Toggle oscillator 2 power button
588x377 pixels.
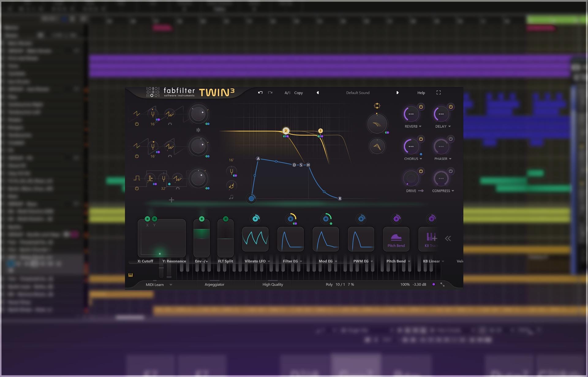point(137,156)
